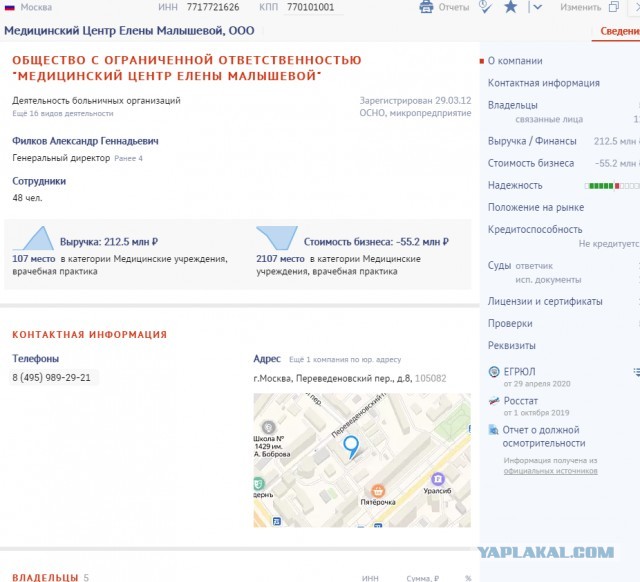This screenshot has width=640, height=582.
Task: Click the Надежность reliability indicator bar
Action: 612,186
